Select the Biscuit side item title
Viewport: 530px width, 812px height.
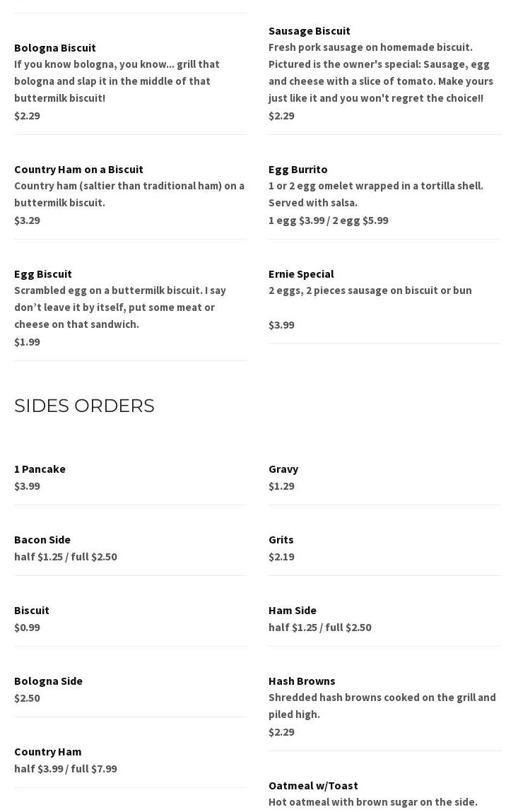32,610
